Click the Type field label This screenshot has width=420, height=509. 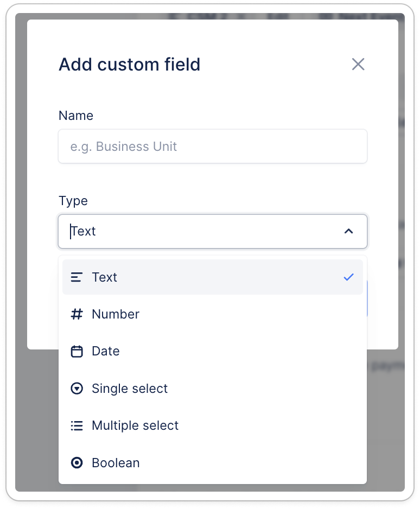[x=73, y=201]
